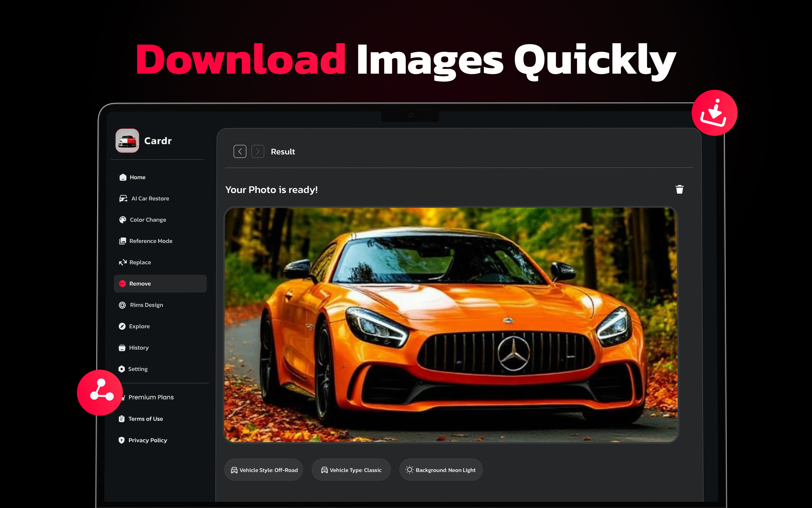
Task: Click the car icon in Vehicle Type chip
Action: pyautogui.click(x=325, y=470)
